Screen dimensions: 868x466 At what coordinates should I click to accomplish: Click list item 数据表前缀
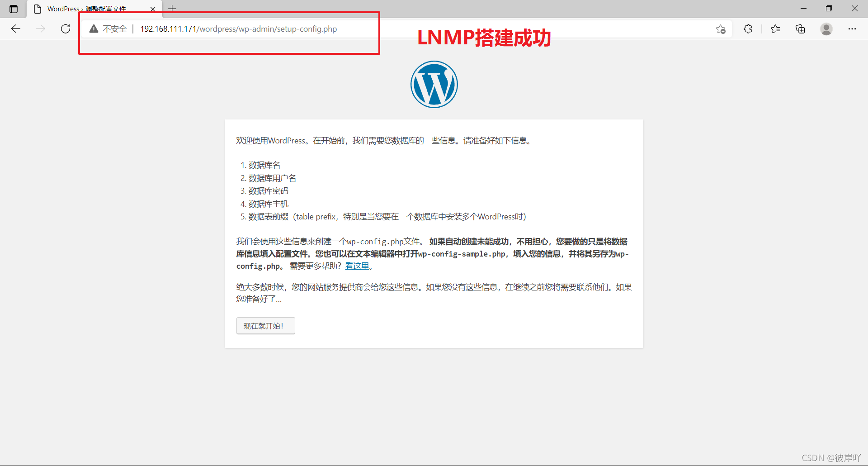(x=387, y=217)
